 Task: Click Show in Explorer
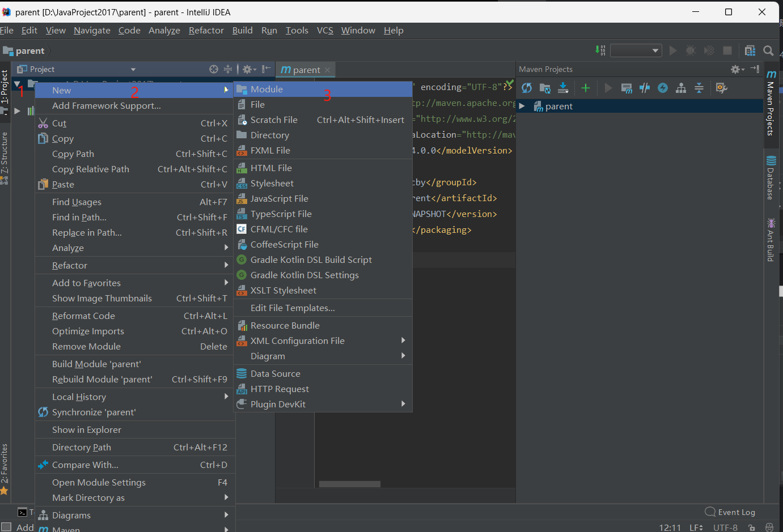pos(134,429)
